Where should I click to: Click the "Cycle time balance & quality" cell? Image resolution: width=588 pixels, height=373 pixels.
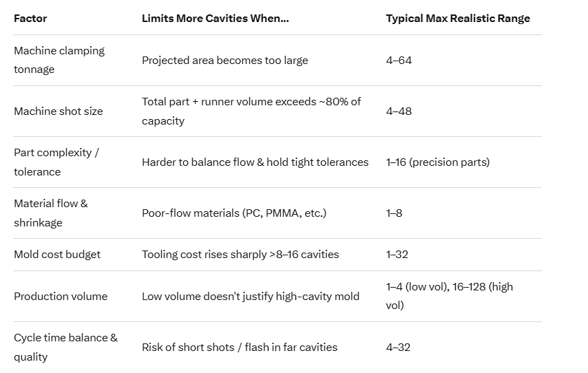pos(65,347)
